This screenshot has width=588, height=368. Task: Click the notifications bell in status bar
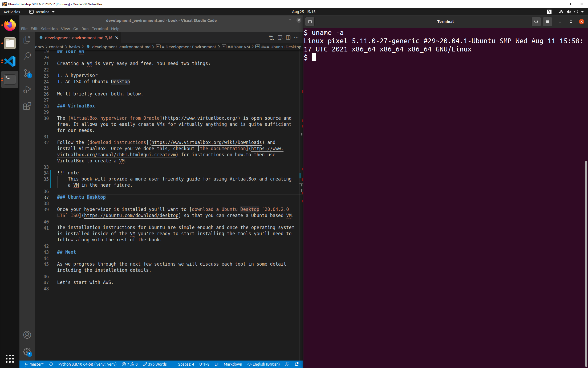click(x=297, y=364)
